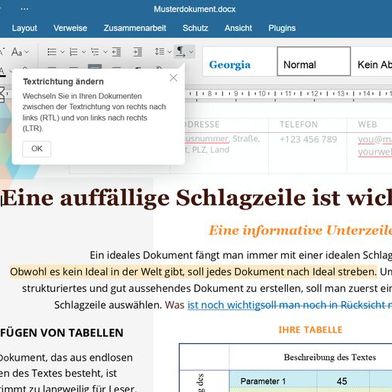This screenshot has width=392, height=392.
Task: Open paragraph line spacing tool
Action: pyautogui.click(x=159, y=52)
